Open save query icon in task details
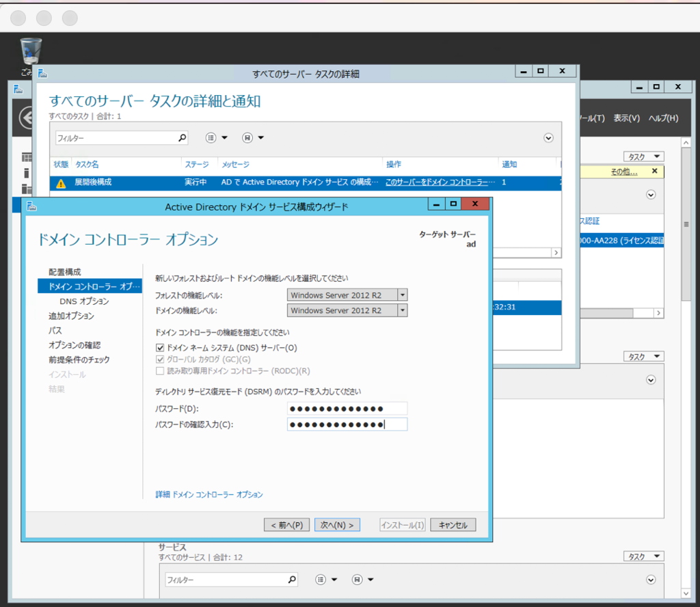Image resolution: width=700 pixels, height=607 pixels. [247, 138]
